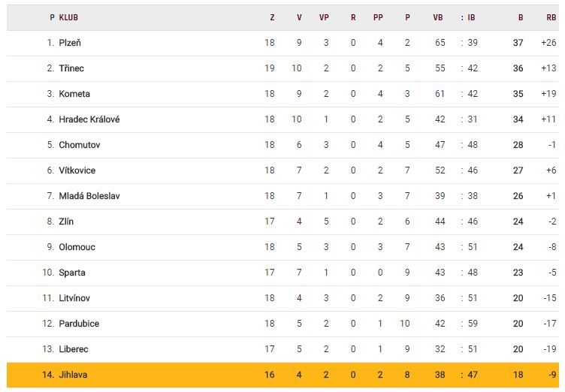Click the Zlín team name

[x=66, y=222]
